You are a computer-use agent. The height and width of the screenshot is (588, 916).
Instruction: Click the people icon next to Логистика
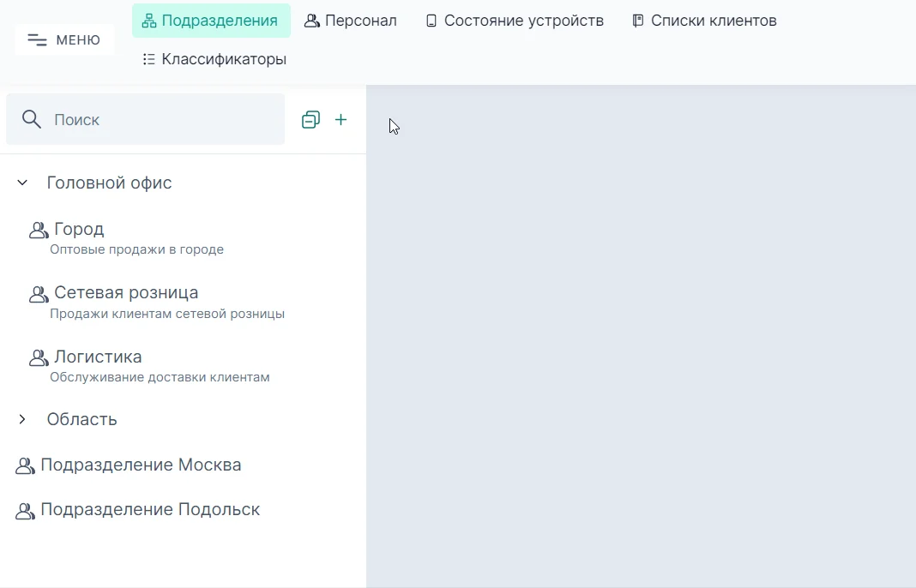point(38,357)
